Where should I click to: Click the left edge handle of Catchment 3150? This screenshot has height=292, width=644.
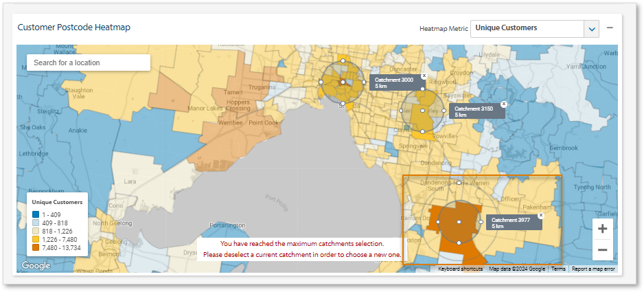402,110
